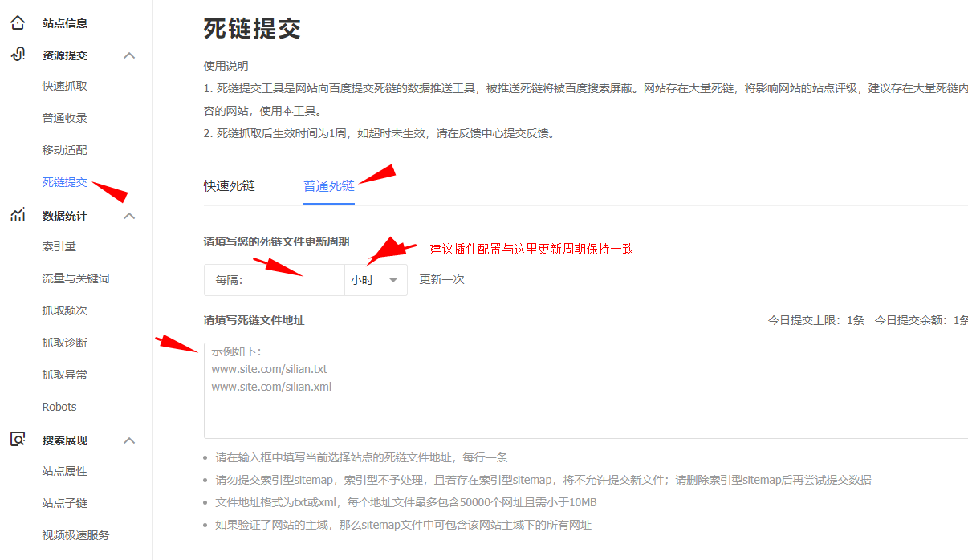
Task: Open 移动适配 in the sidebar
Action: (65, 150)
